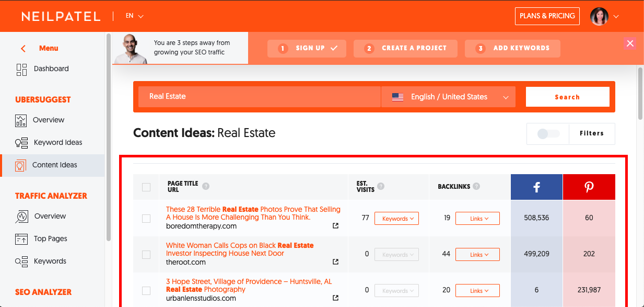Open the Filters button

pos(591,134)
